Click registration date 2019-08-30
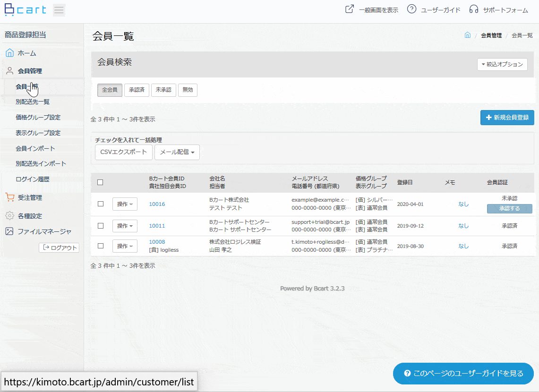Viewport: 539px width, 392px height. (x=411, y=246)
